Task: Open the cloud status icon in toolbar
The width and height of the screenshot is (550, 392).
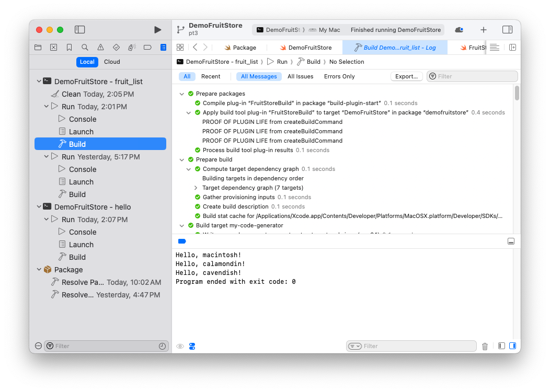Action: 459,30
